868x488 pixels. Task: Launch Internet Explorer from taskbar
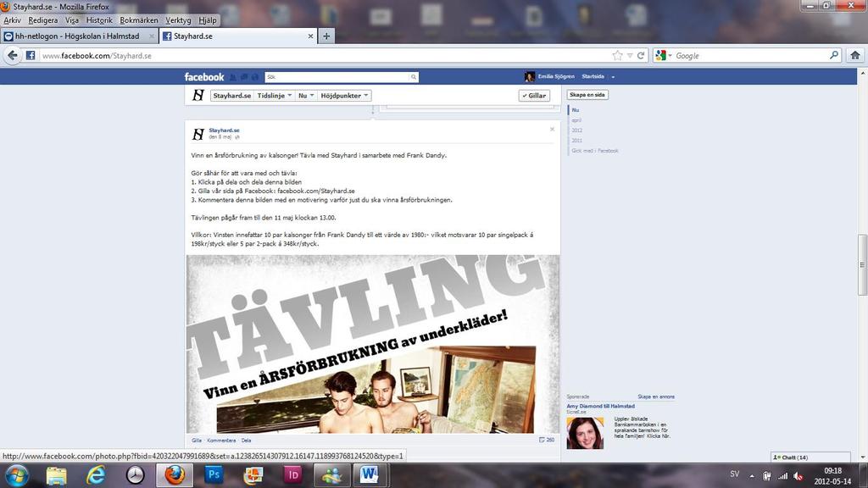[96, 475]
